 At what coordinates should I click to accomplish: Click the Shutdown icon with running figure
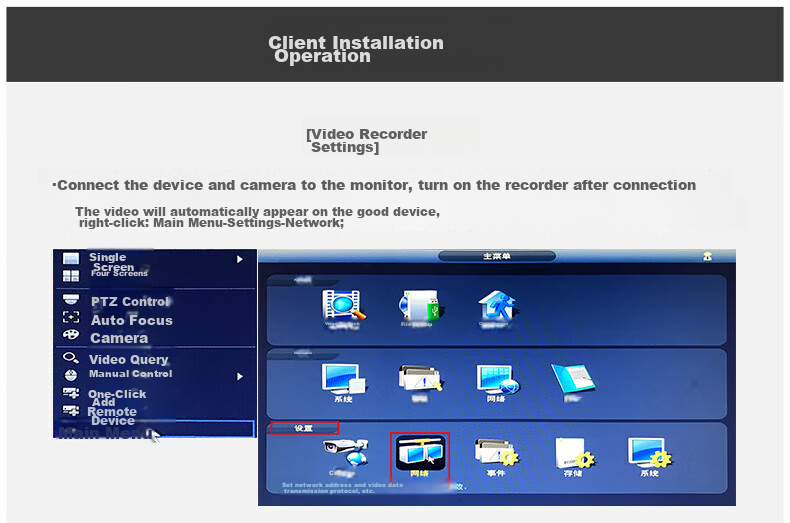[x=497, y=306]
